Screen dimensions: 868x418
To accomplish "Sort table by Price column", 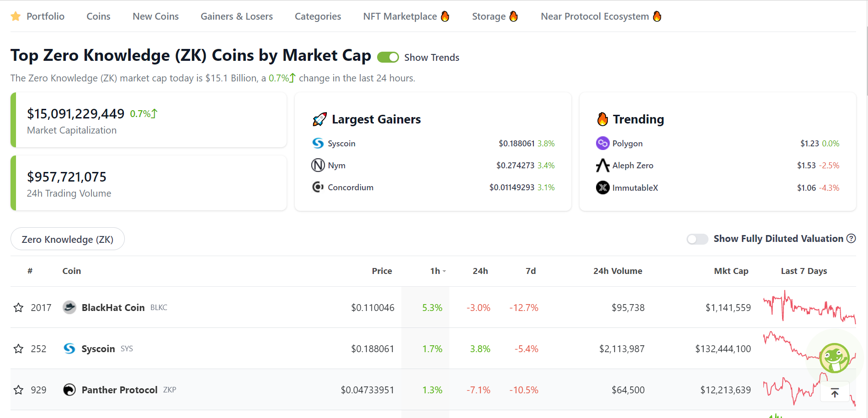I will (x=382, y=271).
